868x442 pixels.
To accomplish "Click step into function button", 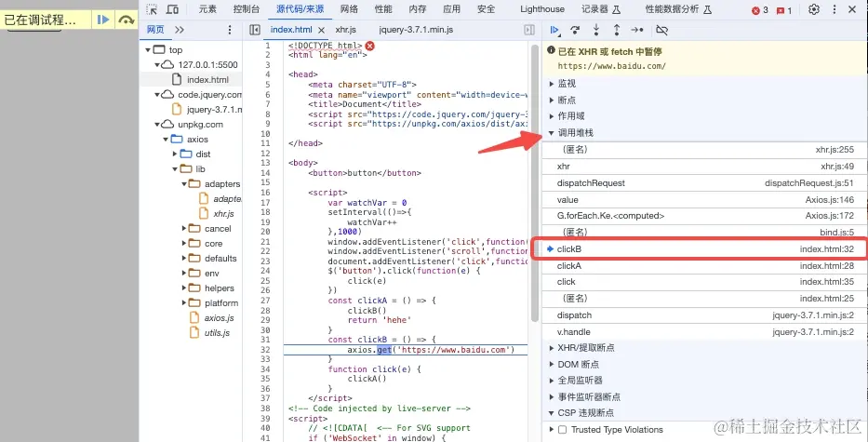I will (596, 30).
